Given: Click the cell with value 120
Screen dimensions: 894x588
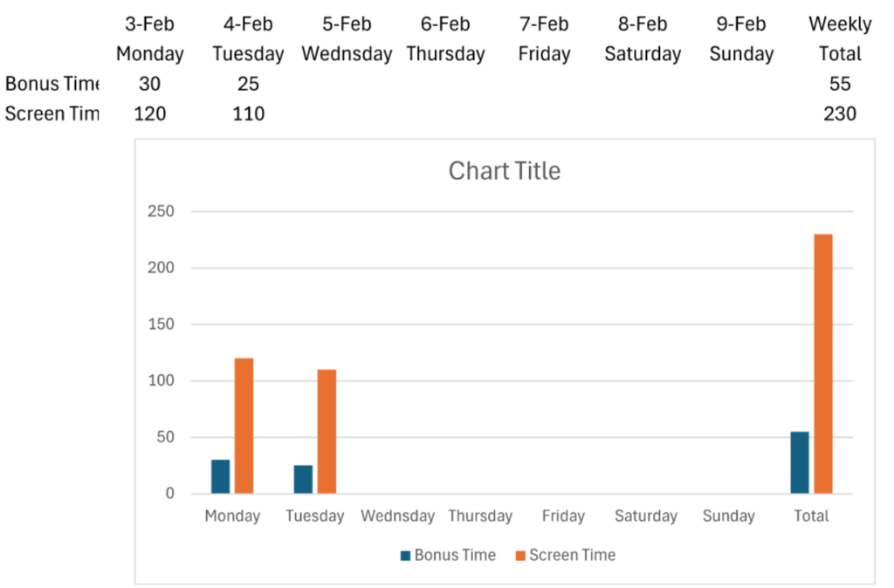Looking at the screenshot, I should [x=150, y=113].
